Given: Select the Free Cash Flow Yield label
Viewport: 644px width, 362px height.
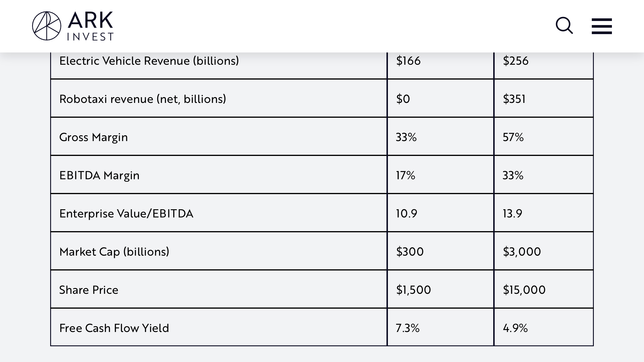Looking at the screenshot, I should (x=114, y=328).
